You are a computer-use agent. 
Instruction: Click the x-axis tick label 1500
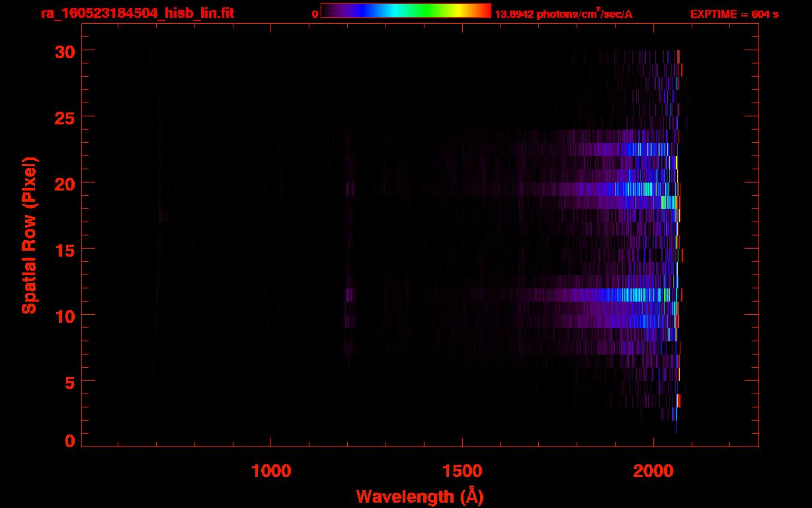coord(462,471)
